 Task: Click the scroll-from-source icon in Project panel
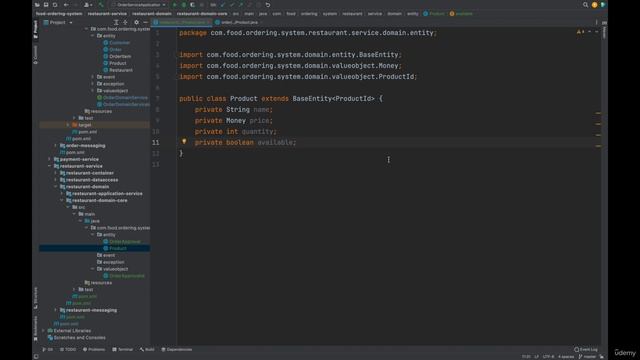point(116,22)
